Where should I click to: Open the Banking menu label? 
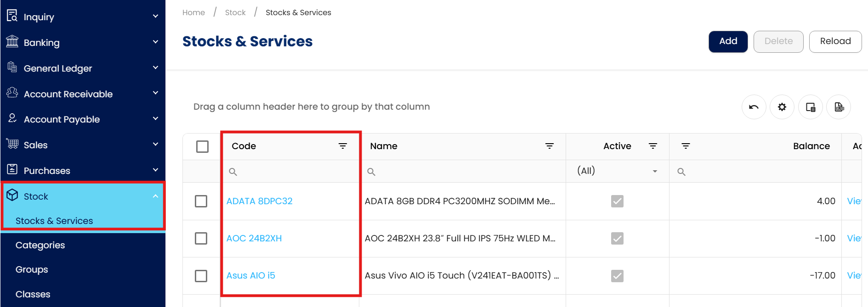pyautogui.click(x=42, y=43)
